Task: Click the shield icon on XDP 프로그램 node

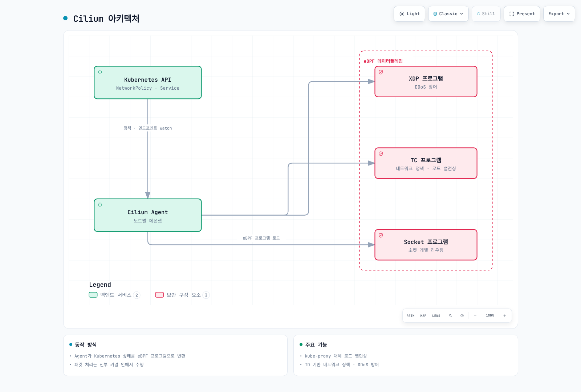Action: [x=381, y=72]
